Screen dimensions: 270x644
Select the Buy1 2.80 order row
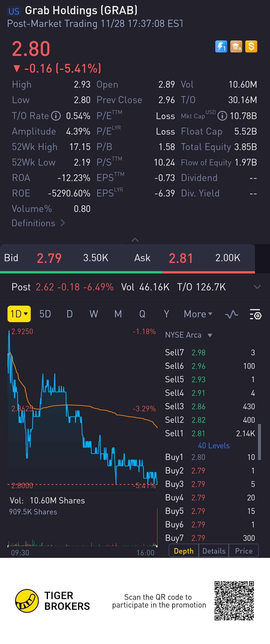(x=210, y=457)
